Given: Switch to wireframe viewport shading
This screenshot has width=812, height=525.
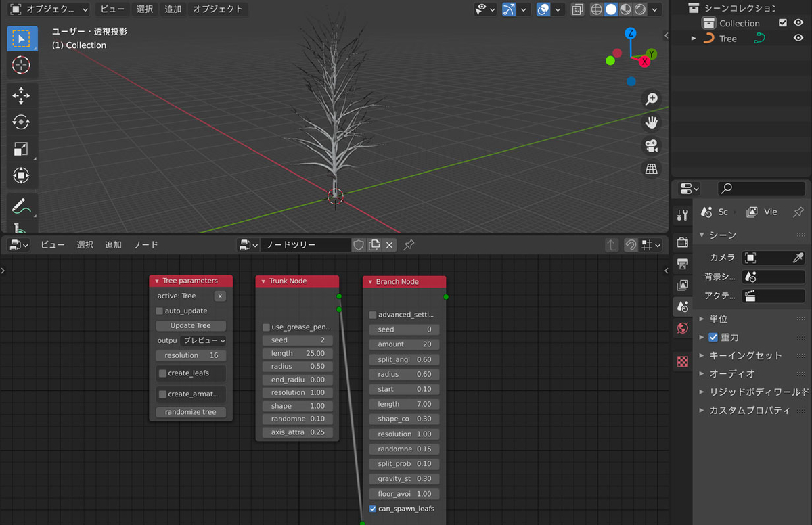Looking at the screenshot, I should click(x=596, y=9).
